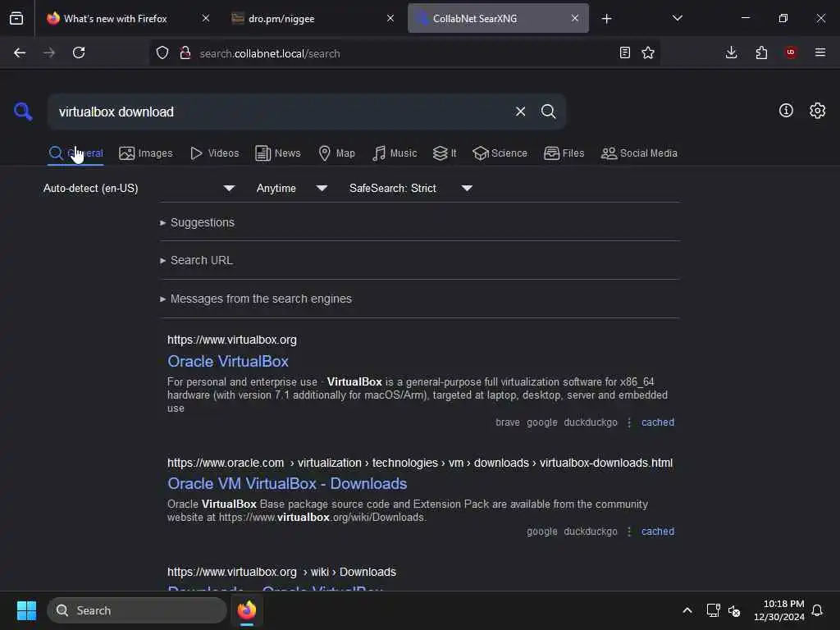Click google engine label under Oracle VirtualBox
The image size is (840, 630).
(x=541, y=422)
